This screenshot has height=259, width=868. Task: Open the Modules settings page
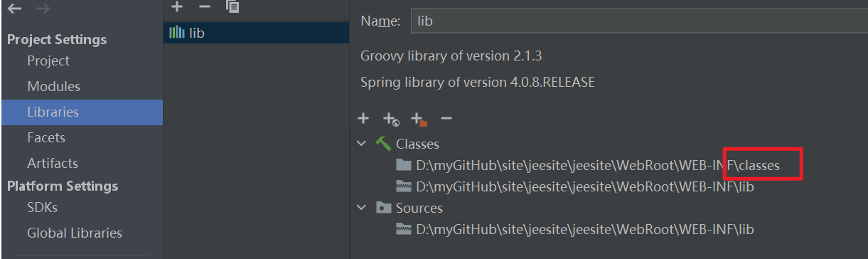53,87
